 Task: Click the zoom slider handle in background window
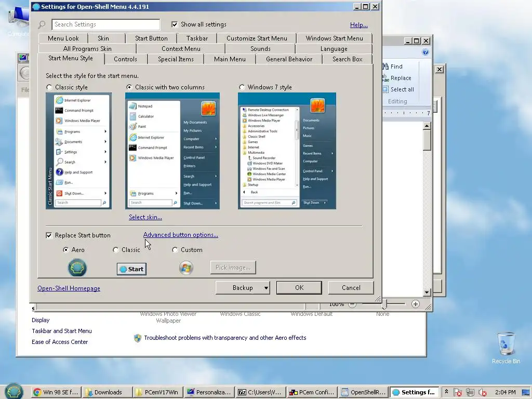(x=384, y=305)
